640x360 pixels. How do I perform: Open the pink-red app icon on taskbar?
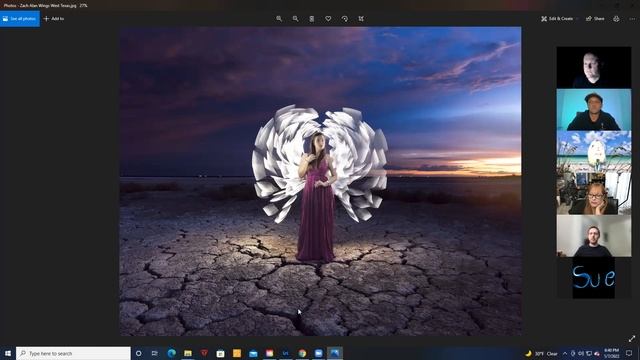pyautogui.click(x=269, y=353)
